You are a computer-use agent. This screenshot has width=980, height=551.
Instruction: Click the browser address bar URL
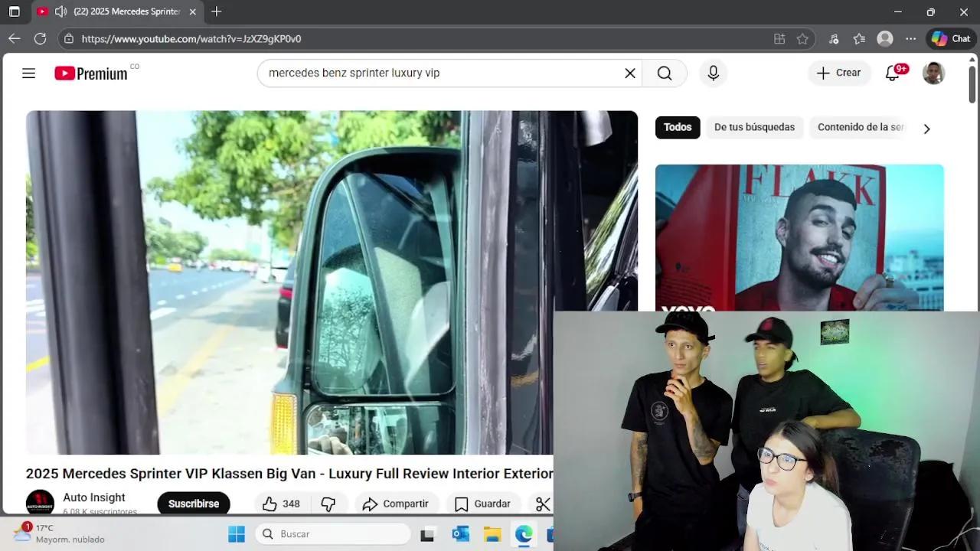(191, 38)
